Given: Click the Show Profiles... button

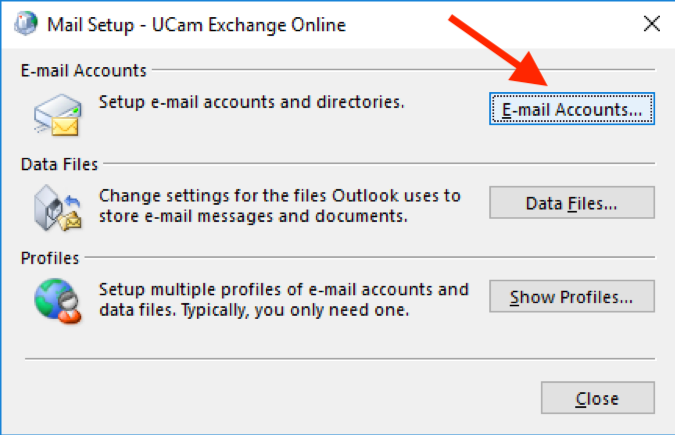Looking at the screenshot, I should [572, 296].
